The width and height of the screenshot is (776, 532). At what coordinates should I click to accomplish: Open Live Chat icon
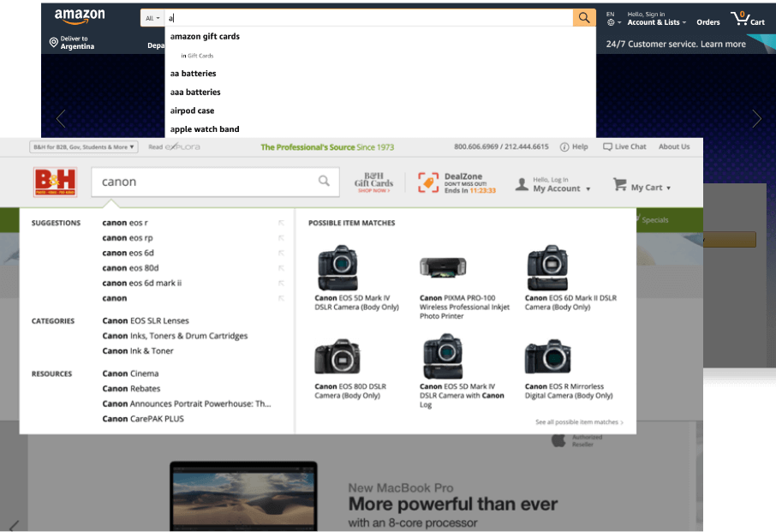[607, 147]
